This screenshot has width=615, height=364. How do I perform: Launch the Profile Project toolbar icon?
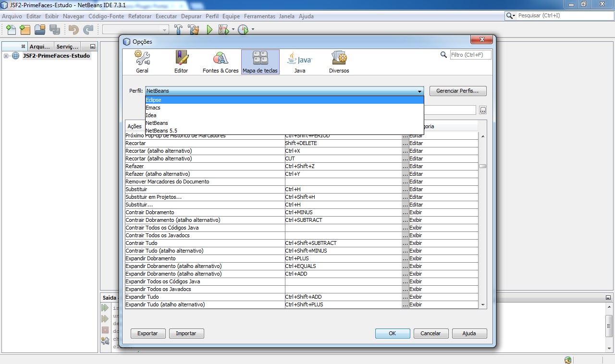pos(243,29)
